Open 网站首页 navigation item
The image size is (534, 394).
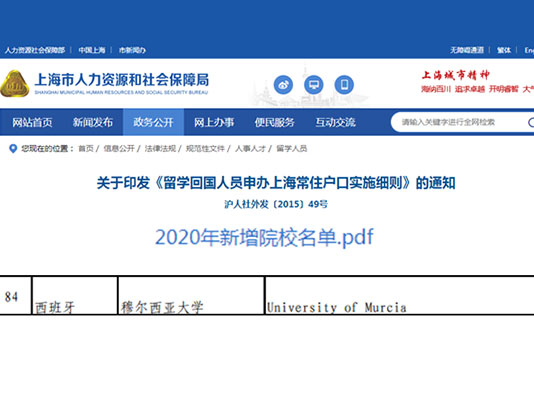click(x=32, y=122)
